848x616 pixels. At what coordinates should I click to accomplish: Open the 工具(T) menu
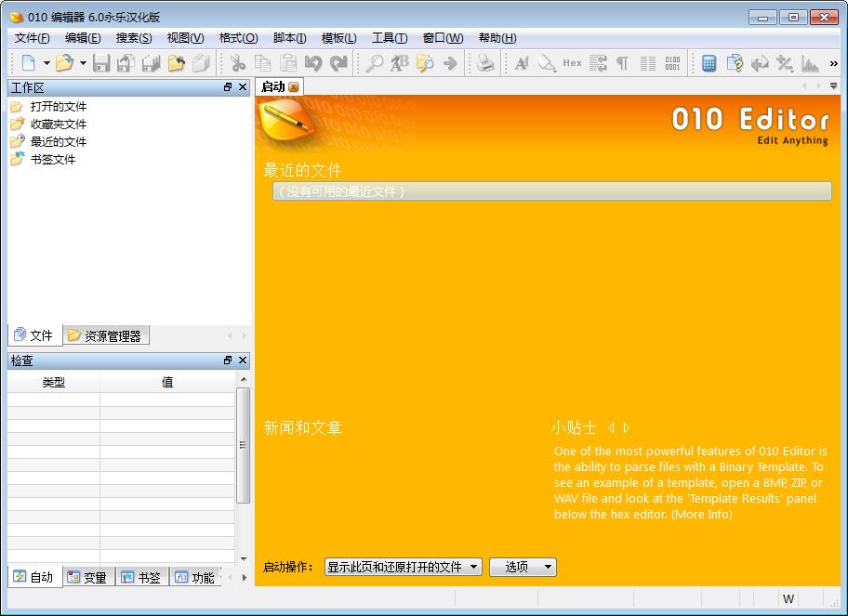tap(390, 38)
